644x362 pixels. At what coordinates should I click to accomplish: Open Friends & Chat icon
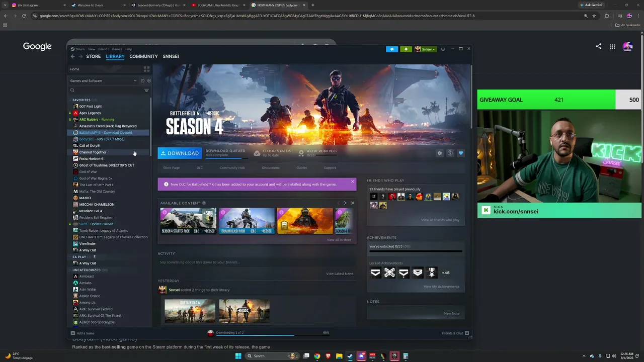tap(467, 333)
